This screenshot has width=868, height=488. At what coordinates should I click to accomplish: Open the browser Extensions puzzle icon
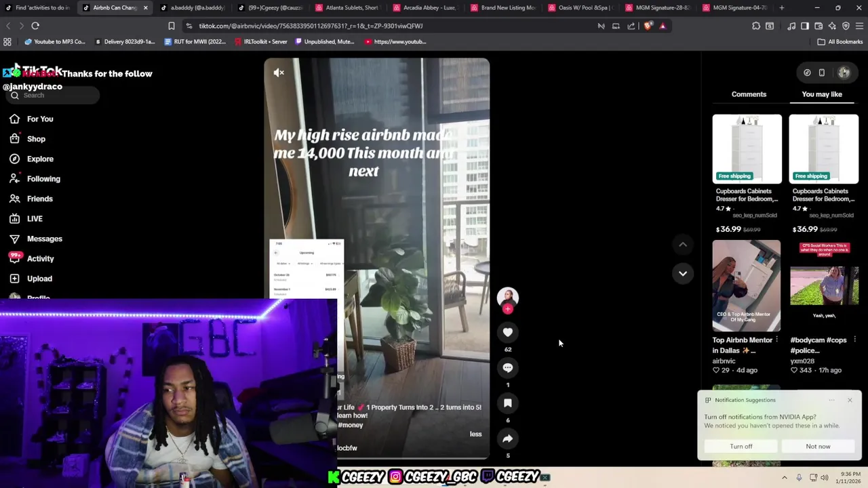[756, 26]
